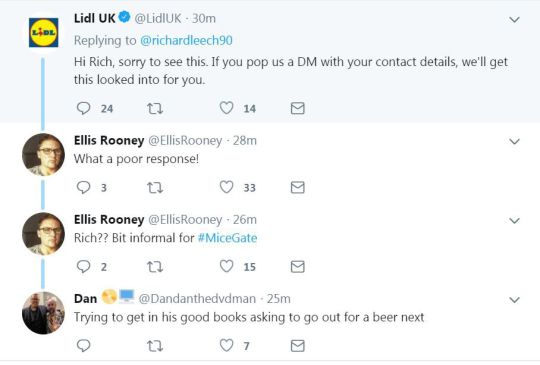Viewport: 540px width, 365px height.
Task: Send Lidl UK tweet via direct message
Action: [x=298, y=108]
